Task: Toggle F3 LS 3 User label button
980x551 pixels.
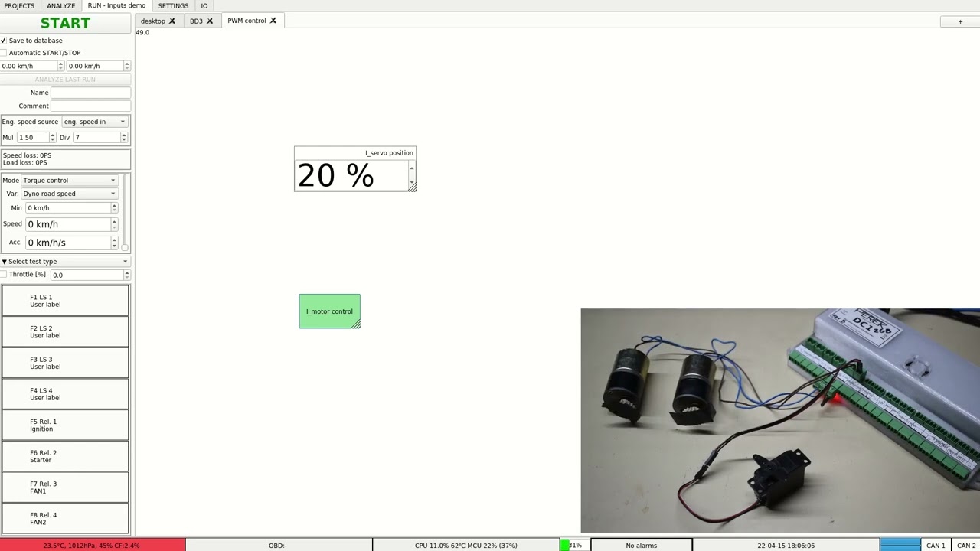Action: [x=65, y=363]
